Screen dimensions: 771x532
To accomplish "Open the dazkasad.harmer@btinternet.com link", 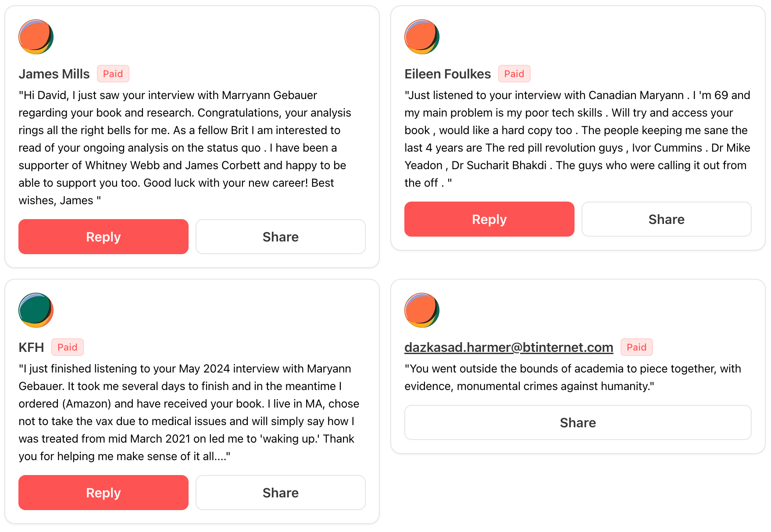I will point(509,347).
